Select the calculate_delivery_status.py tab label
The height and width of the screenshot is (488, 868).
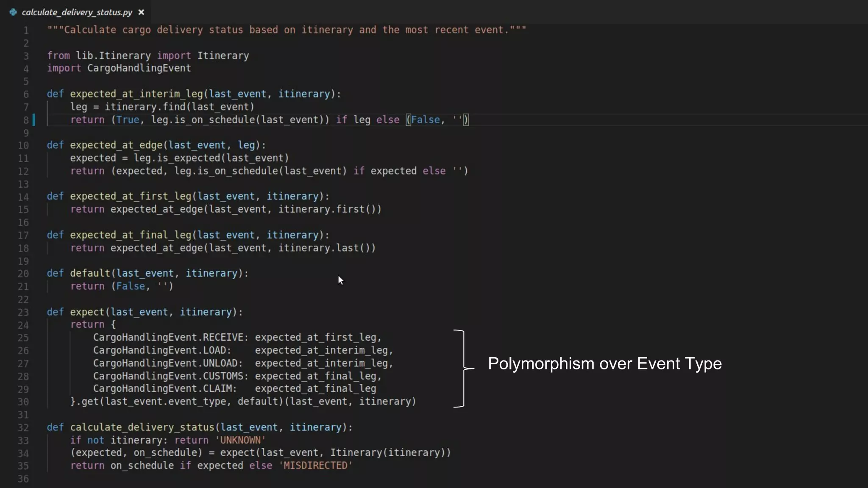77,12
